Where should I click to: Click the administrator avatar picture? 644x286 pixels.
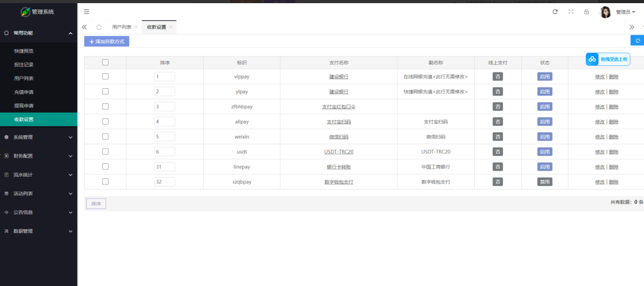click(x=606, y=13)
